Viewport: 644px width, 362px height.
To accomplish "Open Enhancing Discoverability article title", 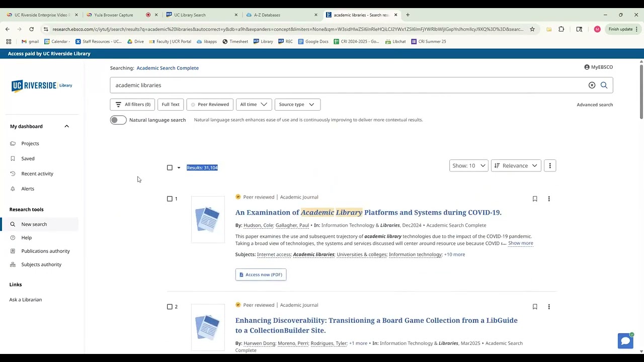I will [x=376, y=325].
